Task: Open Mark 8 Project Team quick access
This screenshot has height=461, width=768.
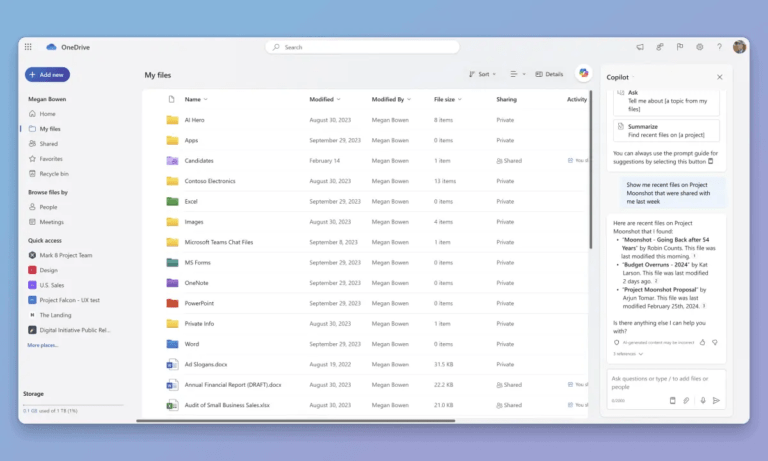Action: 65,255
